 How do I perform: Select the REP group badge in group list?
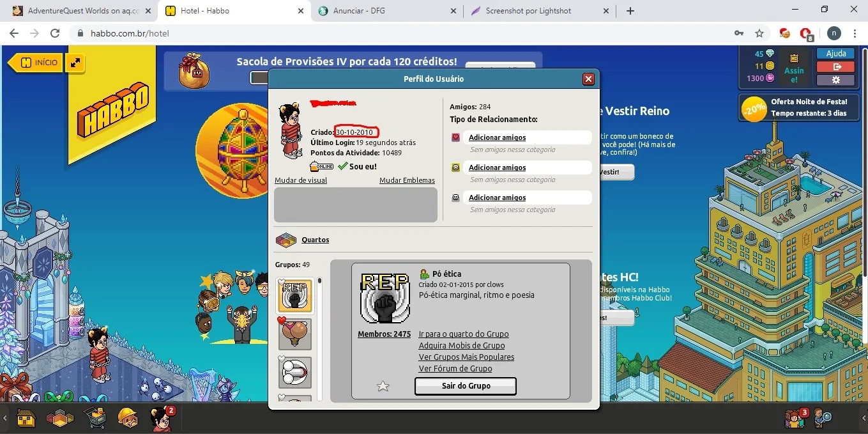295,296
